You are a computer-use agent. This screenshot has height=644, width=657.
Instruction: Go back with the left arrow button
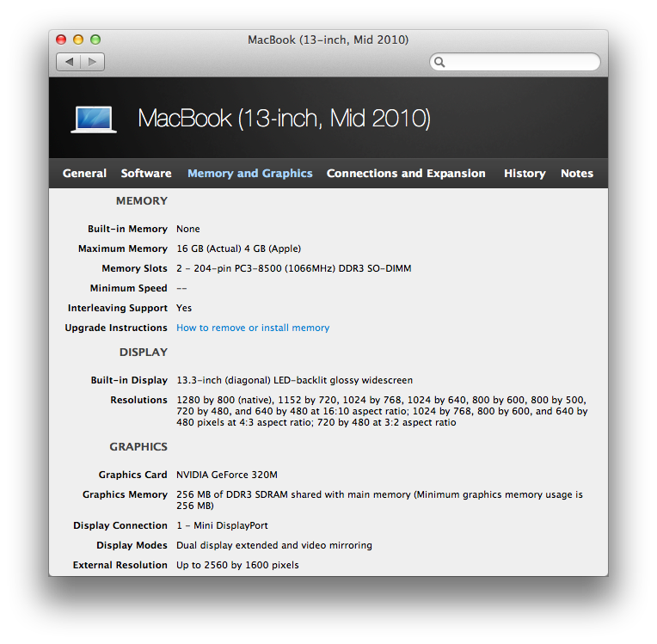point(69,62)
